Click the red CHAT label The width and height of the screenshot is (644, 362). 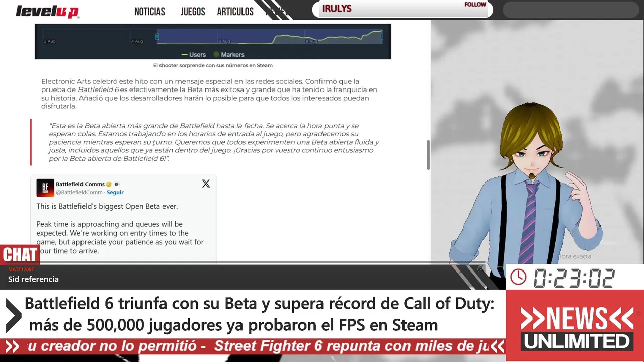click(x=20, y=255)
